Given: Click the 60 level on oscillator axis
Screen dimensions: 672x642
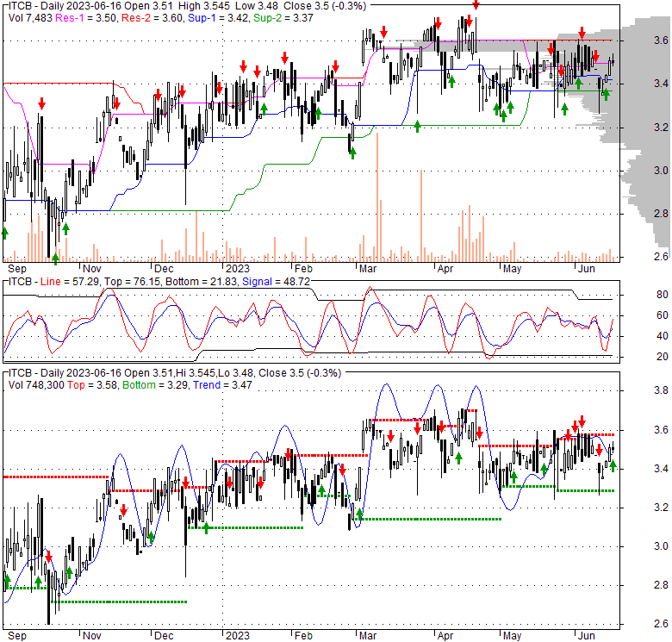Looking at the screenshot, I should (x=663, y=315).
